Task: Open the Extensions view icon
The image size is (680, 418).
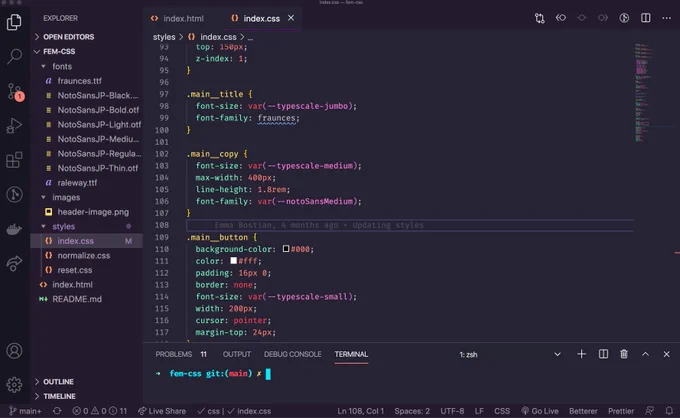Action: pyautogui.click(x=14, y=160)
